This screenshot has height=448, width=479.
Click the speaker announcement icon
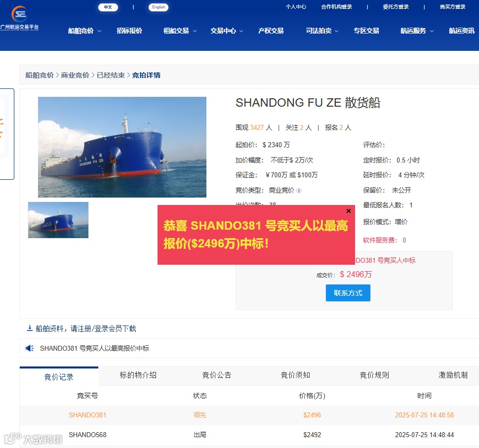[30, 348]
